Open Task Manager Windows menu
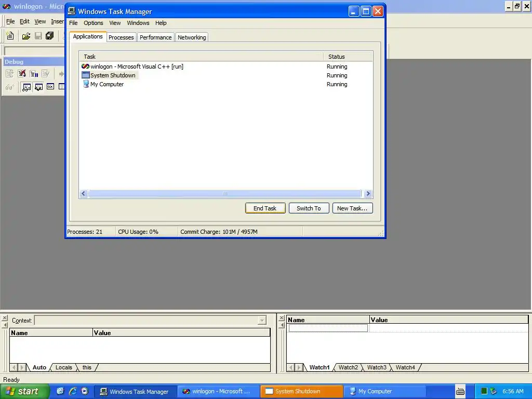 [138, 23]
